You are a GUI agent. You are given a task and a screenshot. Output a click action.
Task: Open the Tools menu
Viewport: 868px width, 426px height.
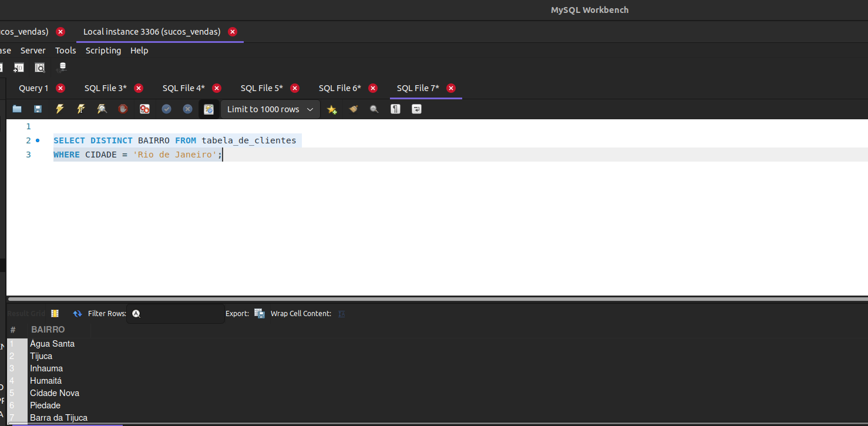(66, 51)
